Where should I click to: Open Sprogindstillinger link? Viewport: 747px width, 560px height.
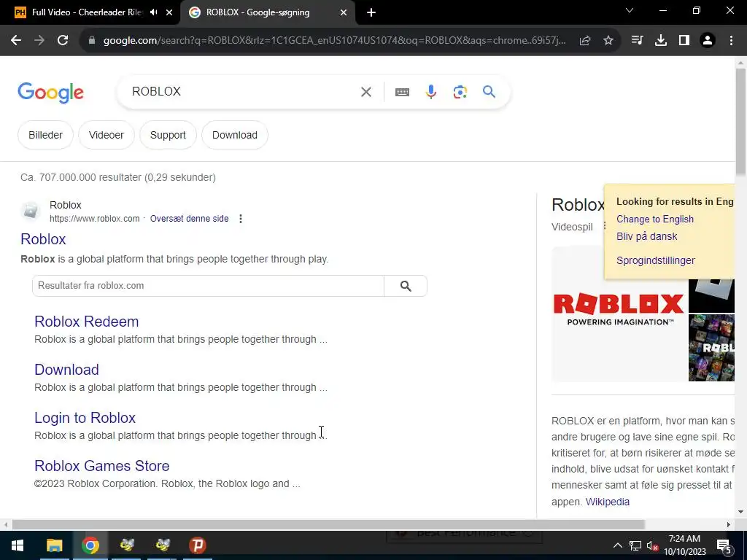[x=656, y=260]
